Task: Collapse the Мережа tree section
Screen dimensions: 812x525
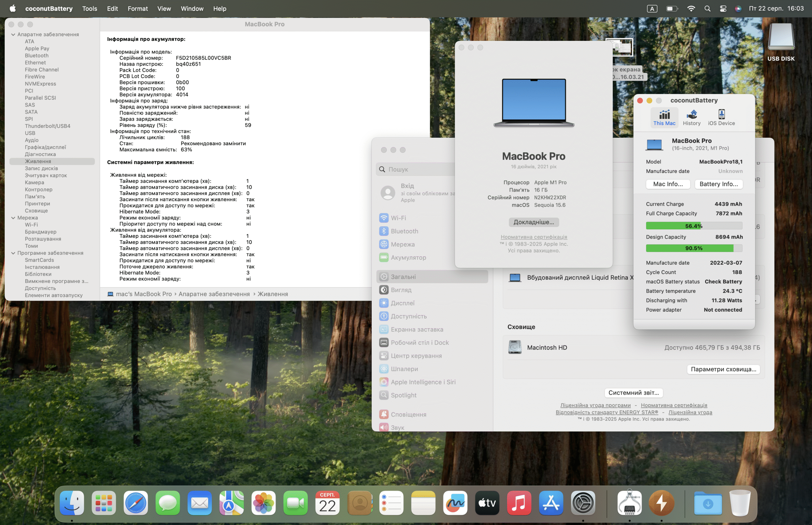Action: click(x=13, y=218)
